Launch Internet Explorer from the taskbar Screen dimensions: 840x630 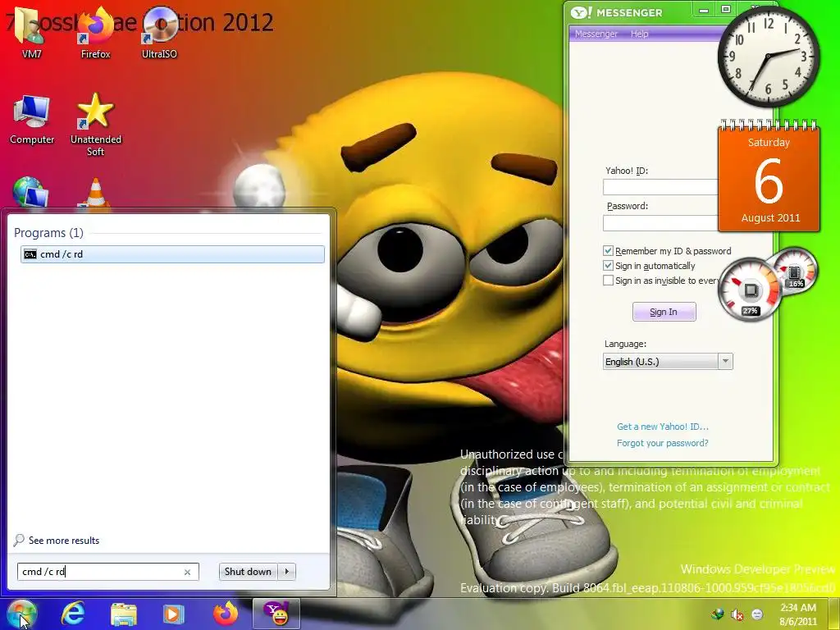click(72, 614)
